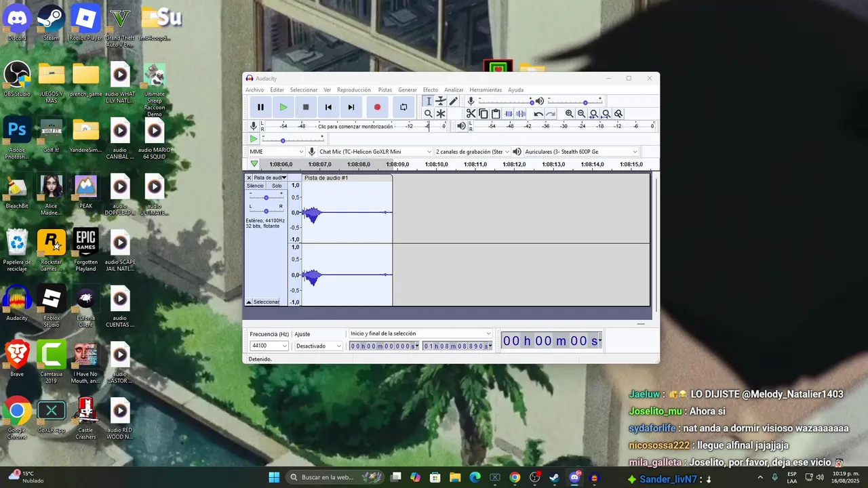
Task: Click the Play-at-speed green button
Action: point(254,140)
